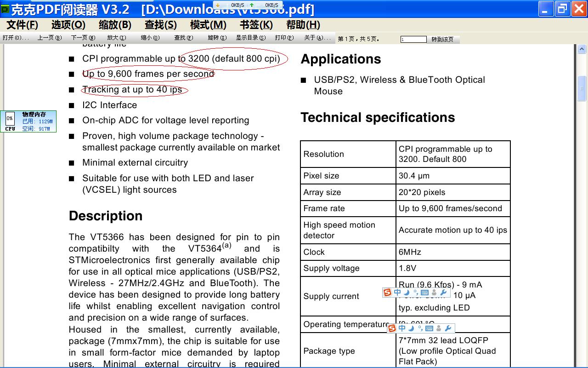588x368 pixels.
Task: Click the "1.8V" supply voltage value
Action: click(x=453, y=268)
